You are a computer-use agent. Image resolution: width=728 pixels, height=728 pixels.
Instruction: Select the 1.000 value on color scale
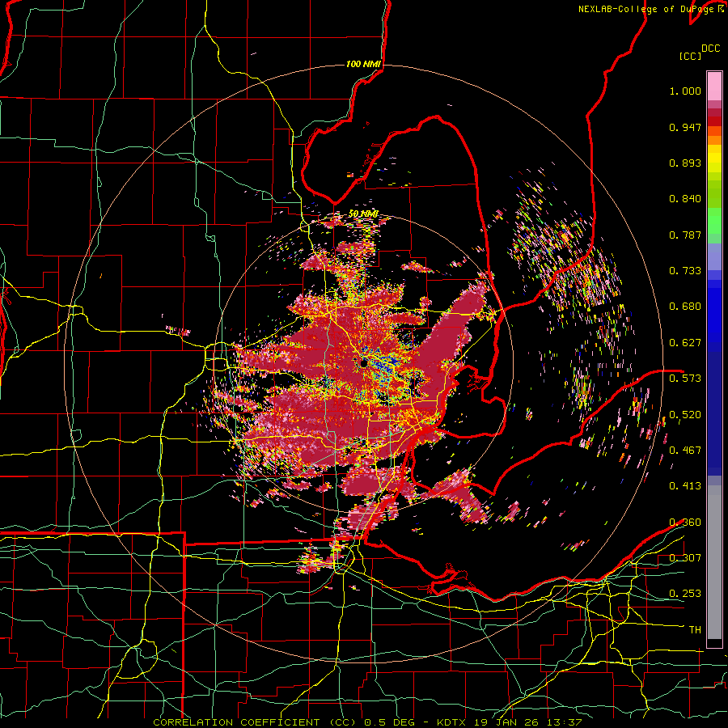coord(685,91)
